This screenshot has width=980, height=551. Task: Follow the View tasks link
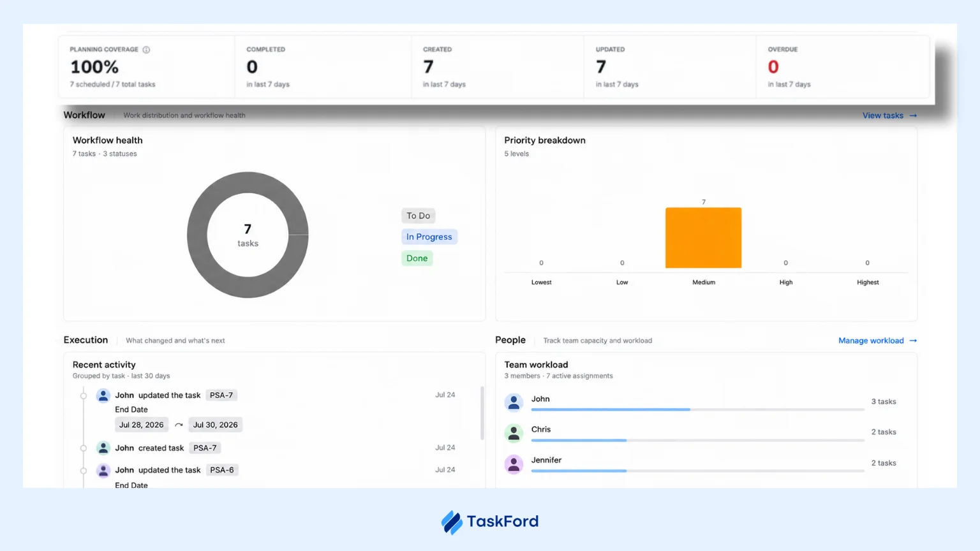(x=889, y=115)
